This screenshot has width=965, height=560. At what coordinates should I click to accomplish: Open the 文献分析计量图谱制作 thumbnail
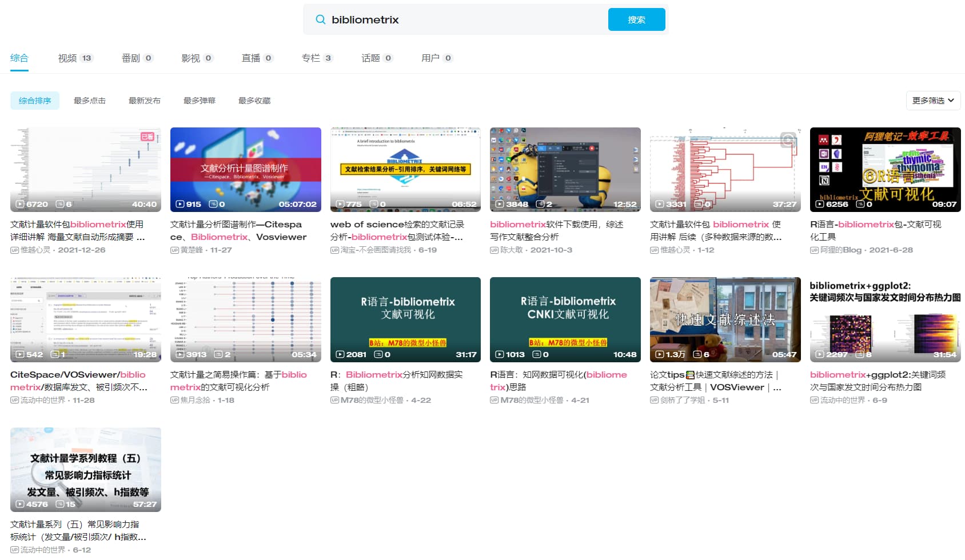click(x=246, y=170)
